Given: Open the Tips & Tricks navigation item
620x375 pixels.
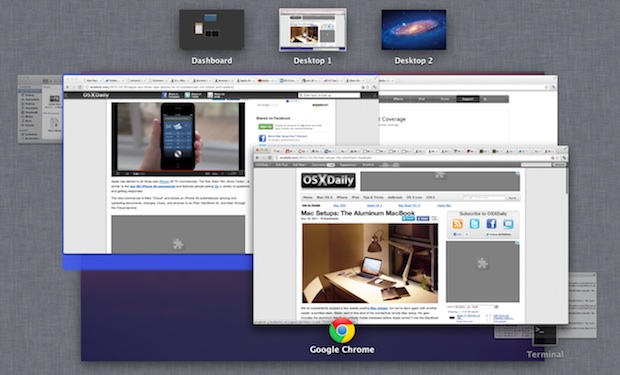Looking at the screenshot, I should coord(373,197).
